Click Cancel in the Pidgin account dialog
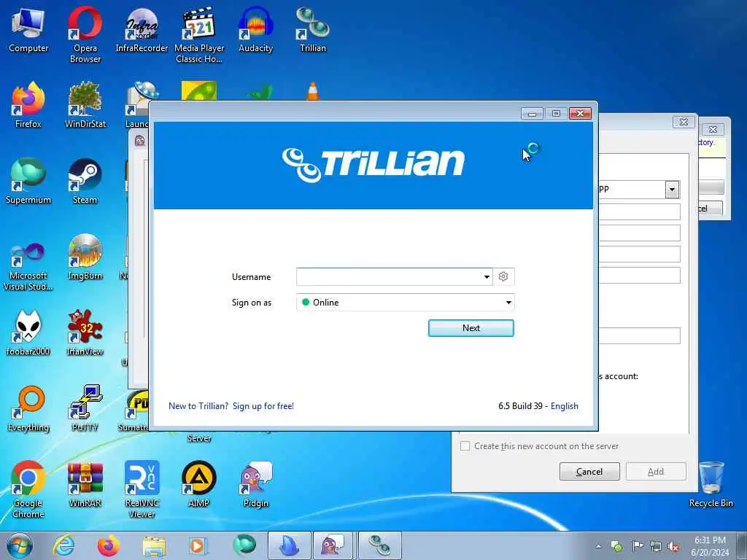 click(x=589, y=472)
